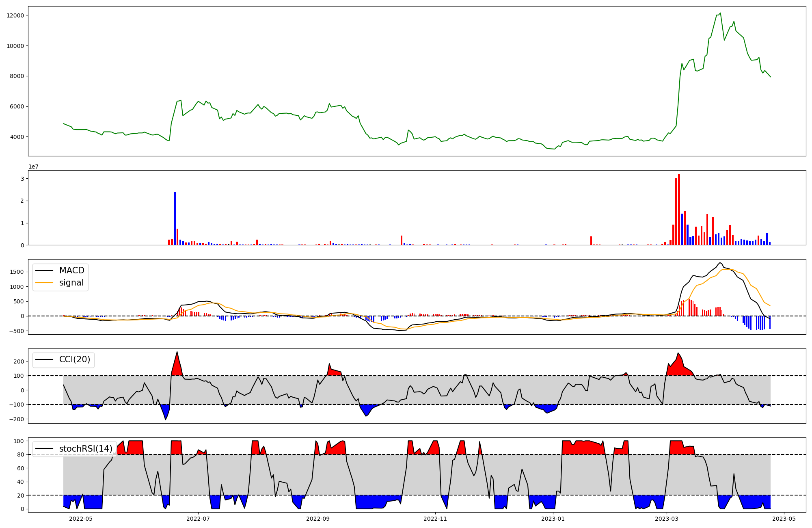Click the 2022-11 x-axis date label

coord(435,519)
